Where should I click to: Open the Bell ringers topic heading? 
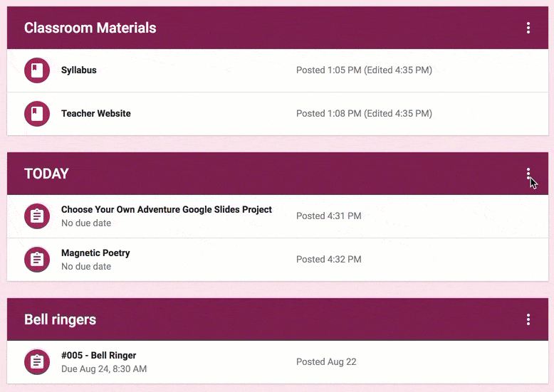pos(60,319)
